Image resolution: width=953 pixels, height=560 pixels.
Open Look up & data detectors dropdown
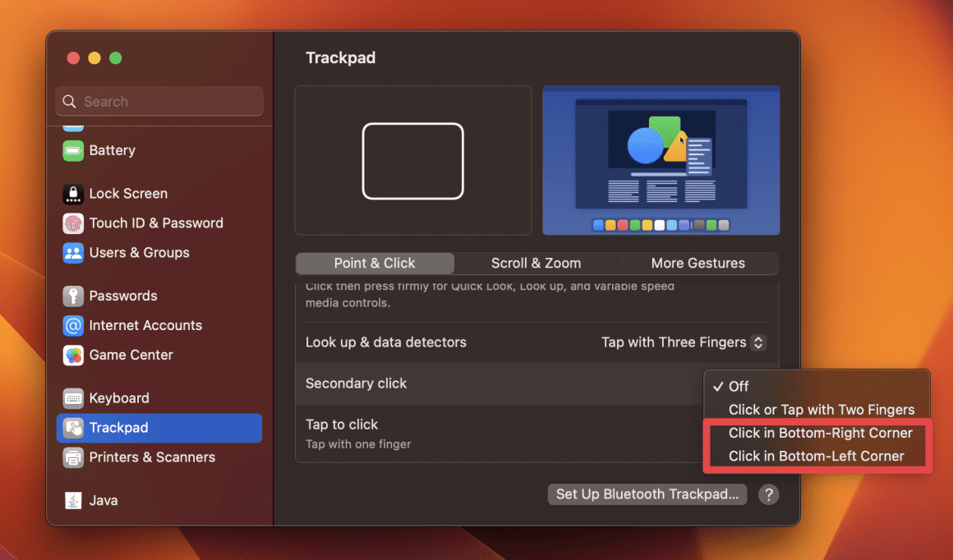[x=682, y=342]
